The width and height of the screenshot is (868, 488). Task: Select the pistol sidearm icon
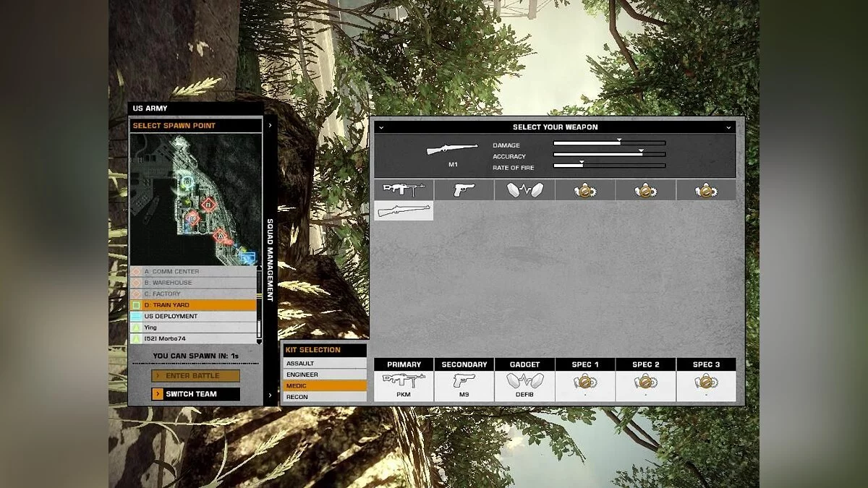[464, 190]
